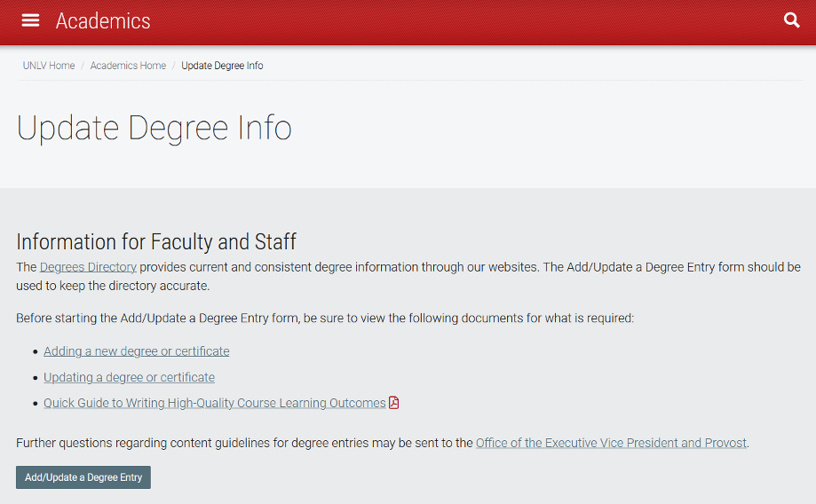Open Quick Guide to Writing Learning Outcomes
The width and height of the screenshot is (816, 504).
pos(214,403)
